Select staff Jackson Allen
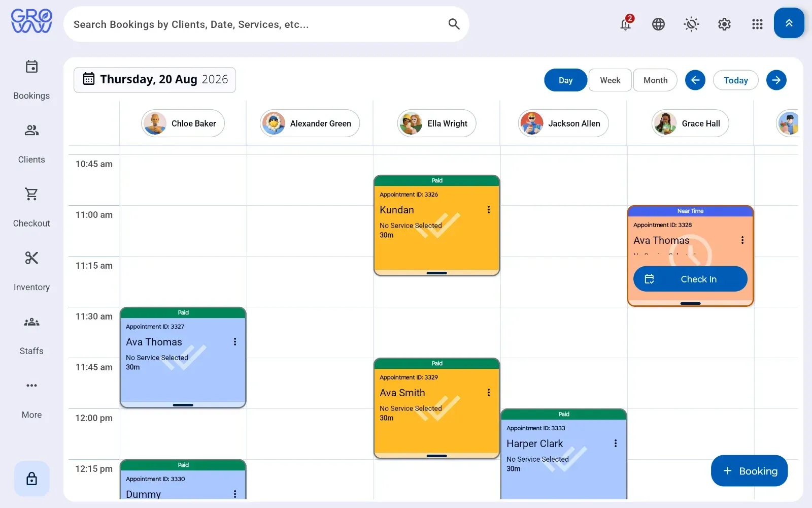The height and width of the screenshot is (508, 812). (x=563, y=123)
